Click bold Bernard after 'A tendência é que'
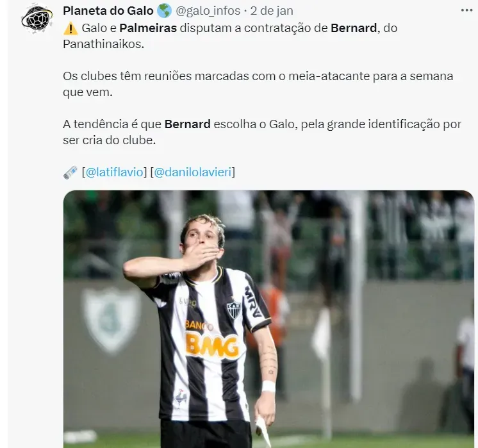This screenshot has width=478, height=448. pyautogui.click(x=188, y=124)
